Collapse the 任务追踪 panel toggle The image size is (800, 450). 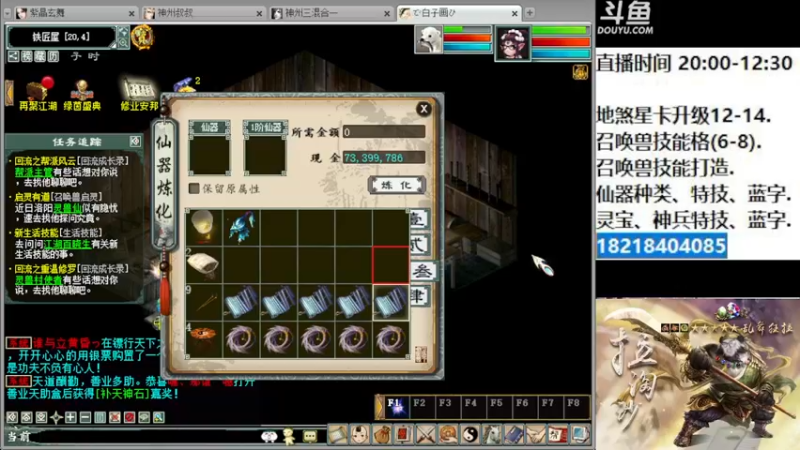tap(135, 141)
